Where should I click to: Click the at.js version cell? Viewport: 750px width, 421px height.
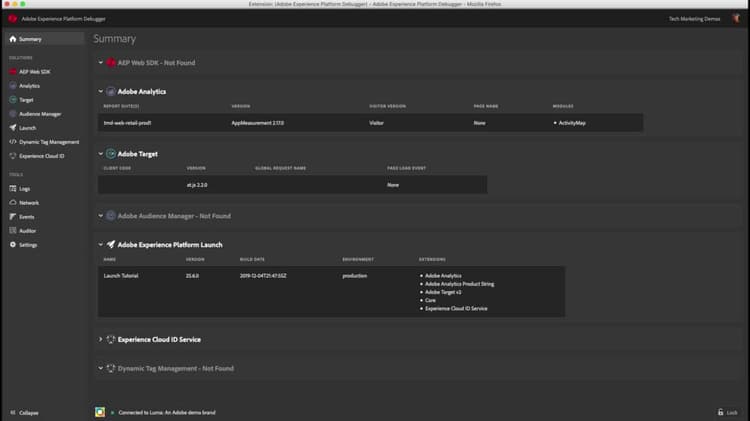coord(197,185)
